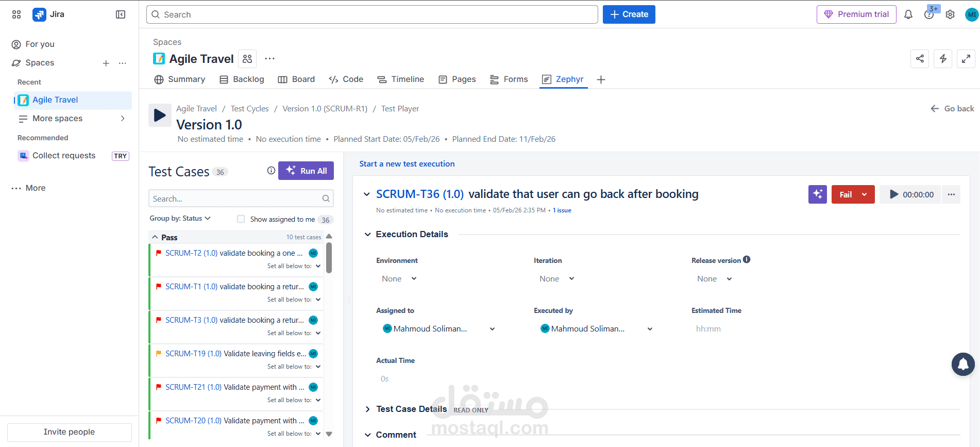Screen dimensions: 980x447
Task: Click the floating bell notification button
Action: pyautogui.click(x=963, y=365)
